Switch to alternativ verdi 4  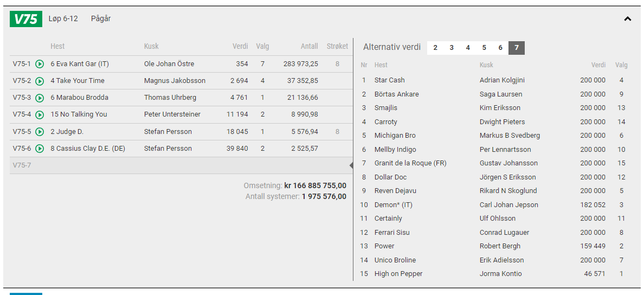click(468, 48)
